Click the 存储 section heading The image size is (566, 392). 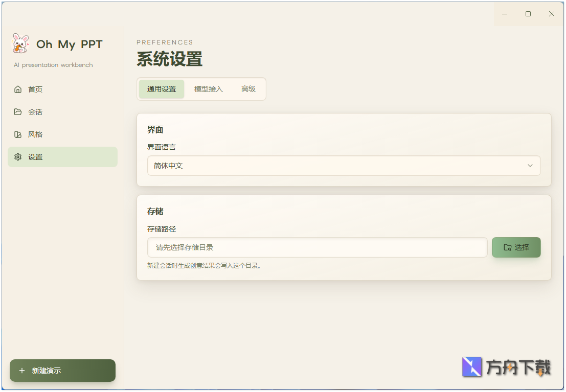coord(155,211)
